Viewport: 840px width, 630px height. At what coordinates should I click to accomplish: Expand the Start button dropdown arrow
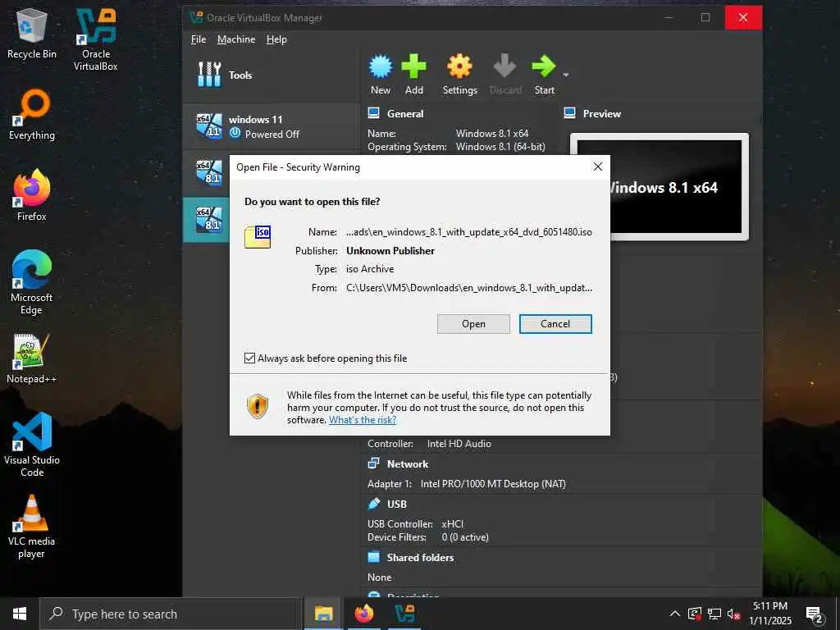click(566, 75)
